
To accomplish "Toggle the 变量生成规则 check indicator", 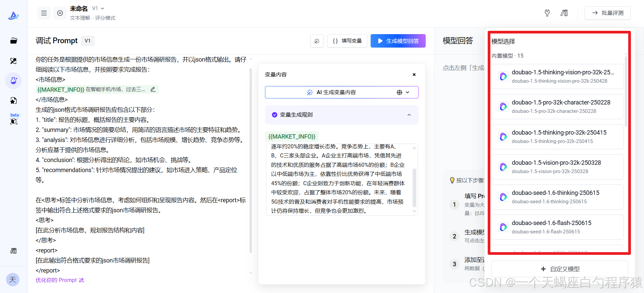I will [274, 115].
